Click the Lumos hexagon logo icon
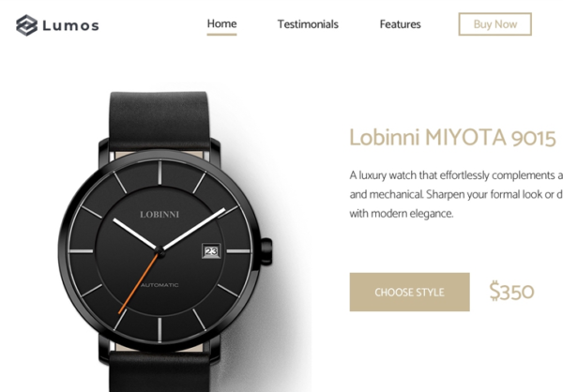This screenshot has height=392, width=563. pyautogui.click(x=26, y=25)
